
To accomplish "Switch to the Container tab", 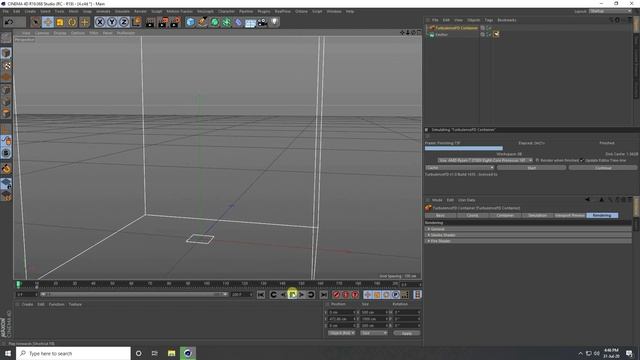I will (505, 216).
